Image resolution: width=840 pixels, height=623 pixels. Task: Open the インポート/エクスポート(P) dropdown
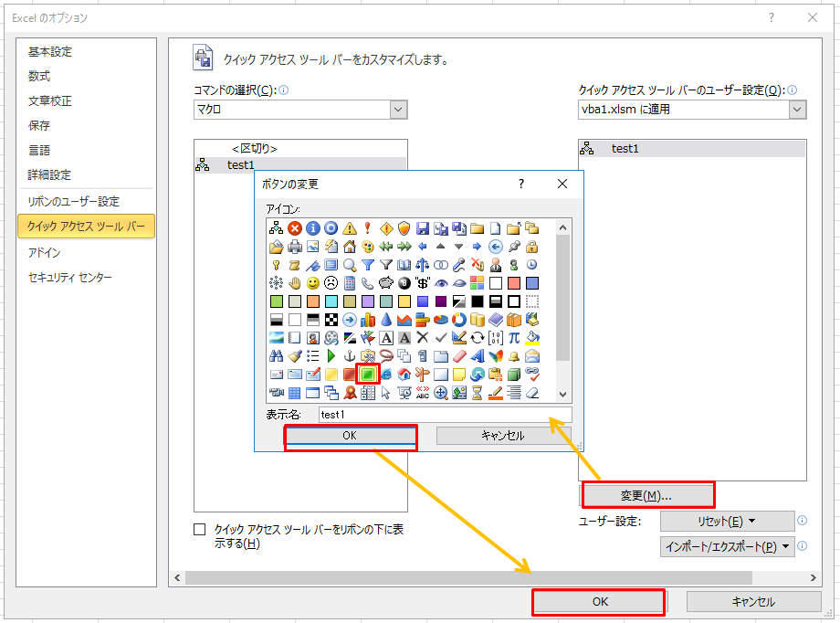point(727,547)
